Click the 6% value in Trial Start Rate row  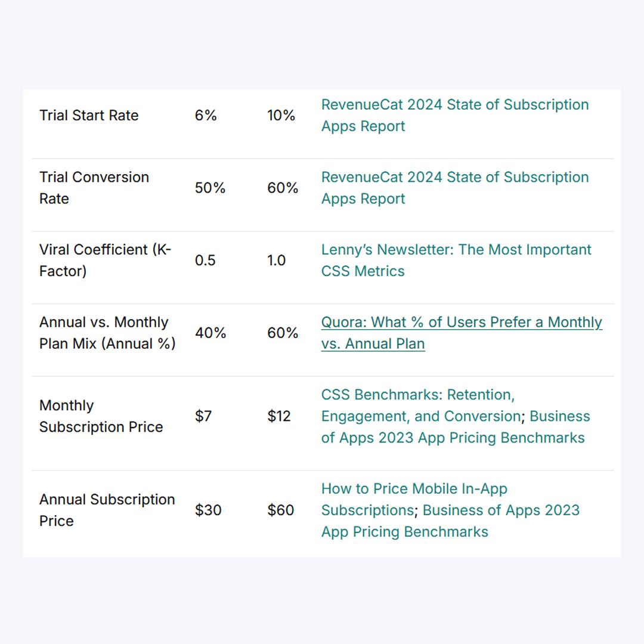click(x=206, y=116)
